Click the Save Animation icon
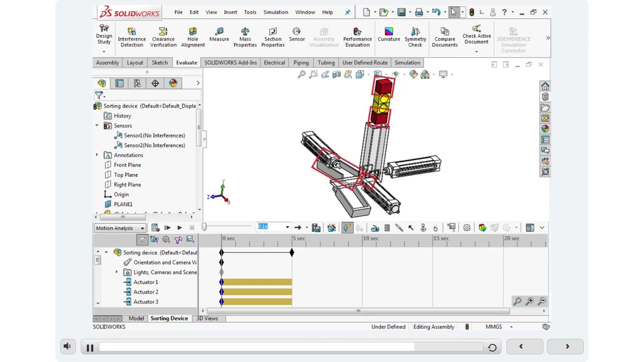The height and width of the screenshot is (362, 644). 316,228
